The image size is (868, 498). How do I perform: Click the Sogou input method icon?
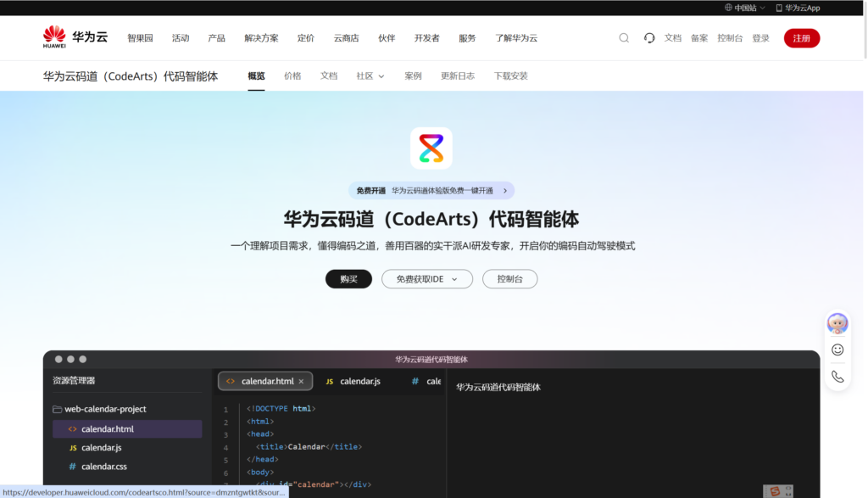(775, 491)
